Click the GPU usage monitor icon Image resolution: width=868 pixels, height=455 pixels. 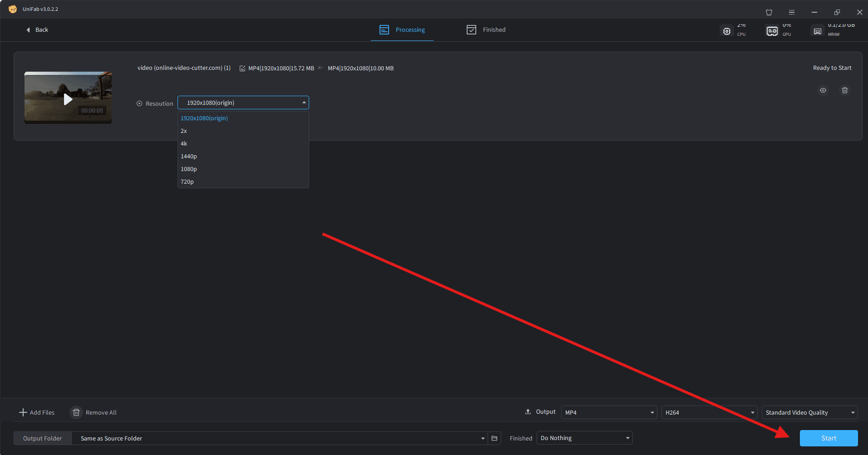772,31
